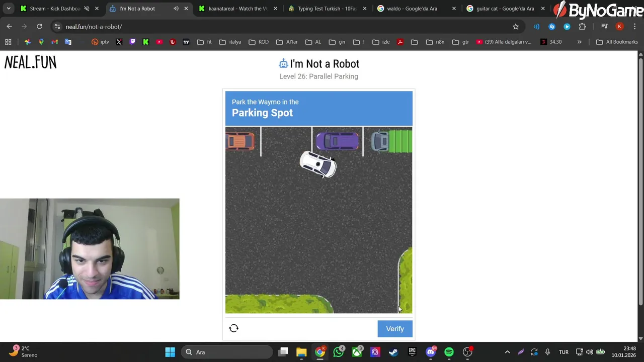Click the purple parked car

(337, 141)
